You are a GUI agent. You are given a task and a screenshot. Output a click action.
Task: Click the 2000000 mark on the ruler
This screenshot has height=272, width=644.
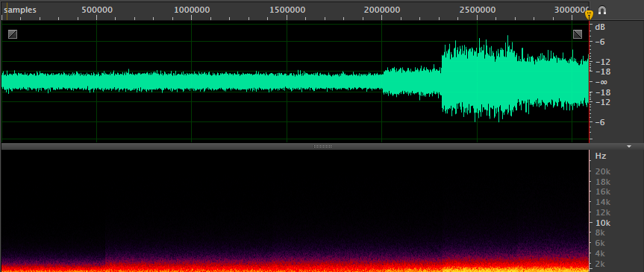pyautogui.click(x=382, y=10)
